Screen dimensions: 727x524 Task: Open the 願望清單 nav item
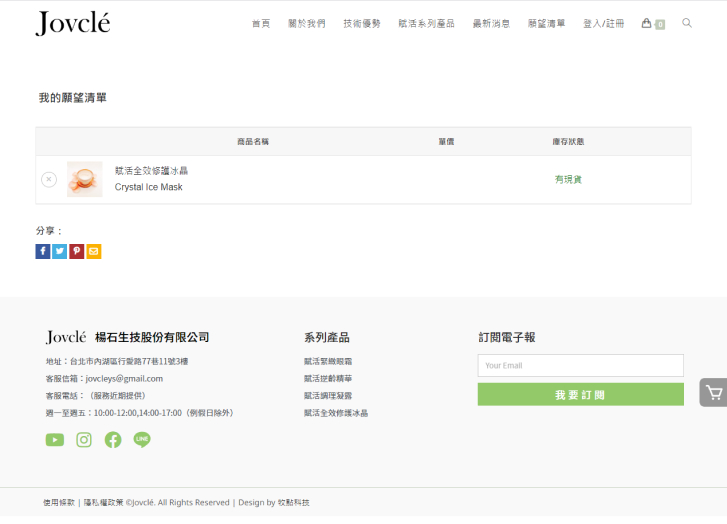pyautogui.click(x=546, y=24)
